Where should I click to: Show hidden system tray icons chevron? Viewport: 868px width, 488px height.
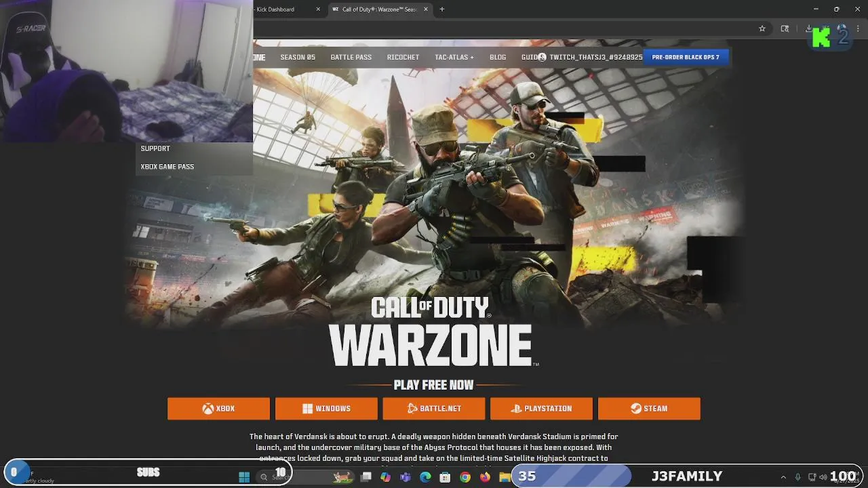coord(783,477)
